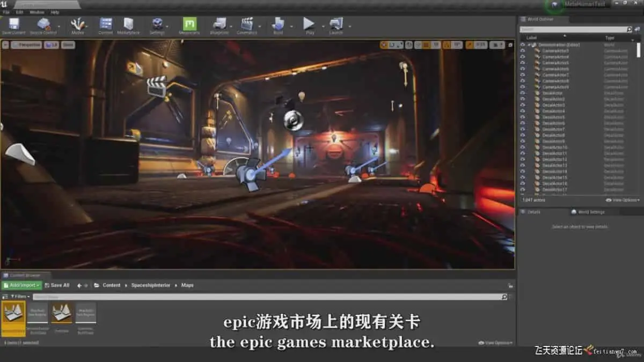
Task: Open the Content Browser Filters dropdown
Action: point(20,297)
